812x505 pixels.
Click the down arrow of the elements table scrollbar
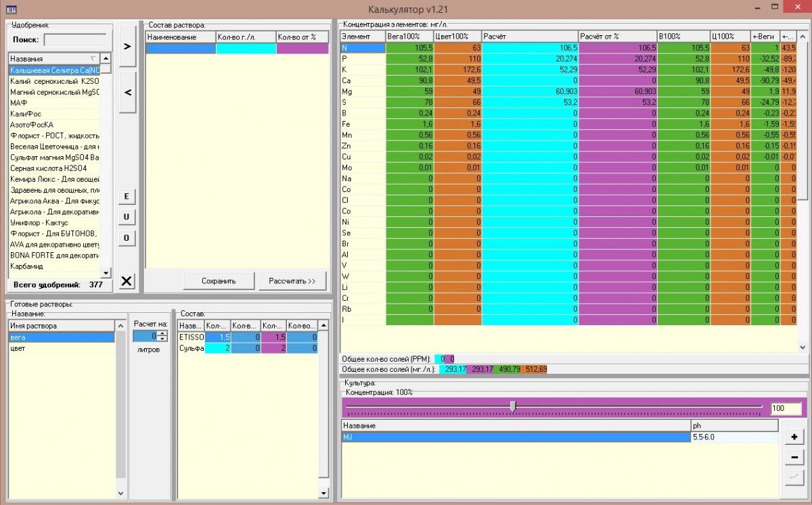click(803, 347)
